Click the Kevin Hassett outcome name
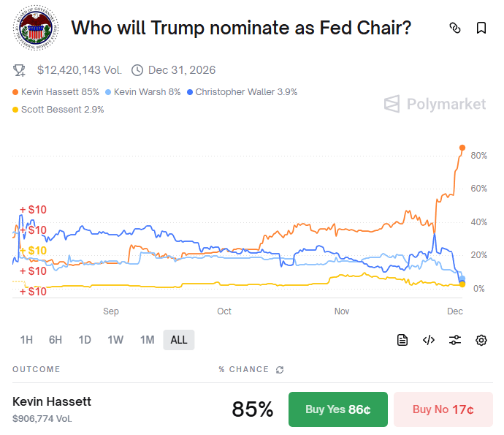 tap(52, 401)
